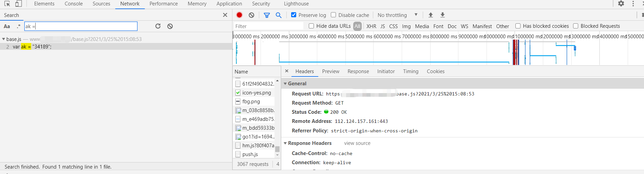Open the DevTools more options menu
This screenshot has height=174, width=644.
[633, 4]
